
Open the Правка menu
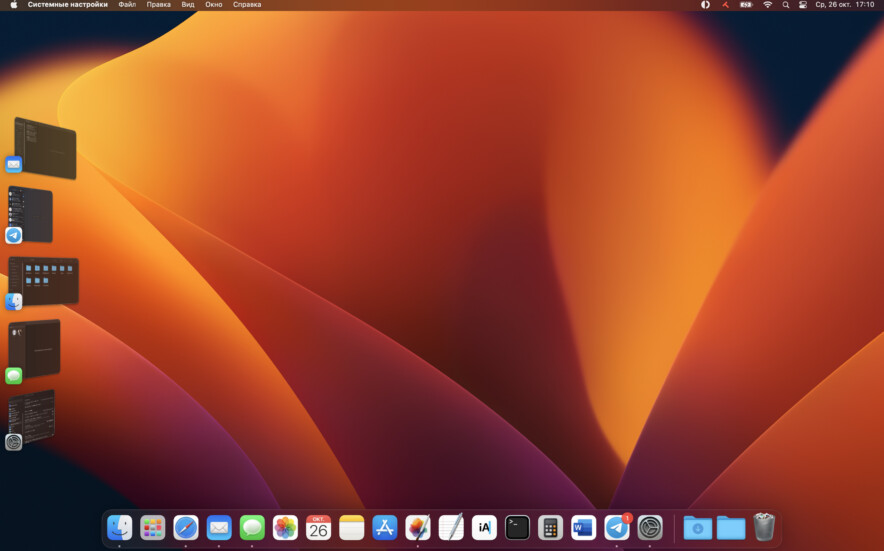coord(158,5)
